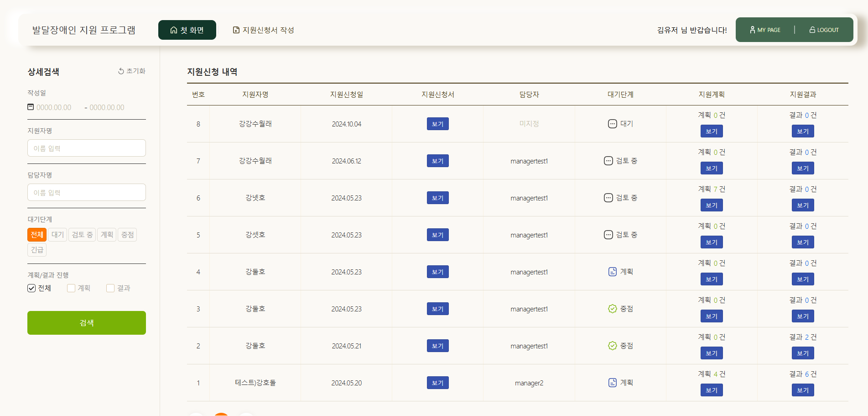Open the 지원신청서 작성 menu
This screenshot has height=416, width=868.
tap(264, 30)
